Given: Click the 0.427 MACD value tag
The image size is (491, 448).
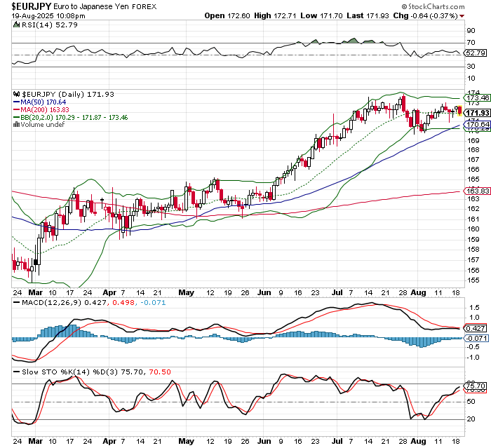Looking at the screenshot, I should click(x=477, y=328).
